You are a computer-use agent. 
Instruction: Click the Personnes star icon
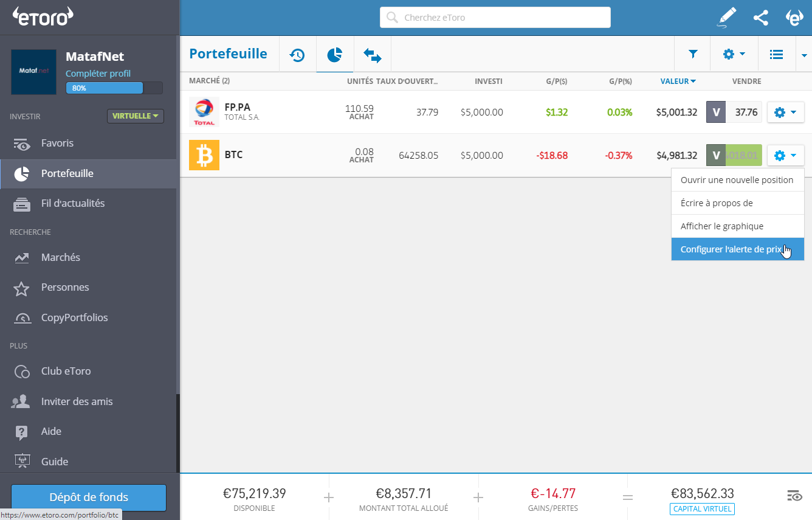point(21,288)
